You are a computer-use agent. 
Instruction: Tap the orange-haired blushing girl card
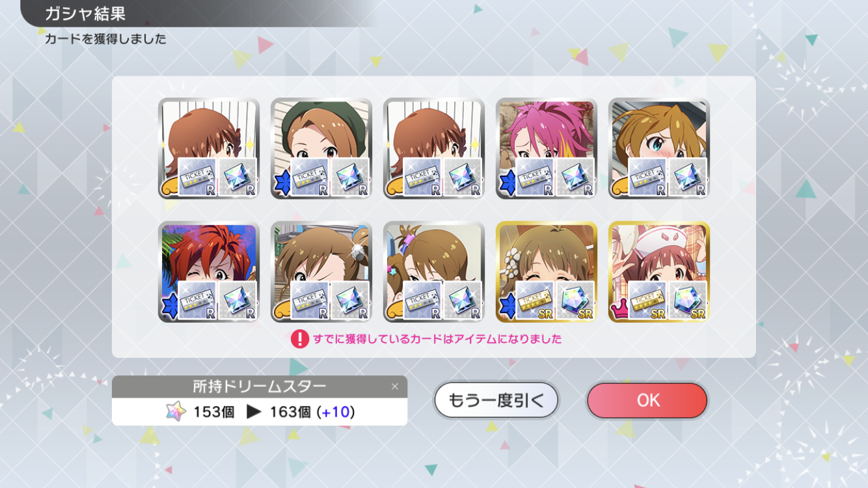point(659,148)
